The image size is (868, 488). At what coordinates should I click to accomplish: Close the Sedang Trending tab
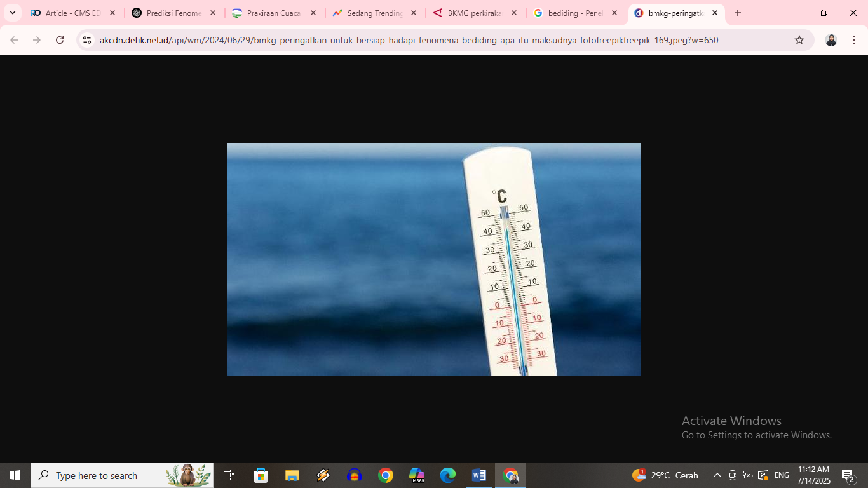[414, 13]
